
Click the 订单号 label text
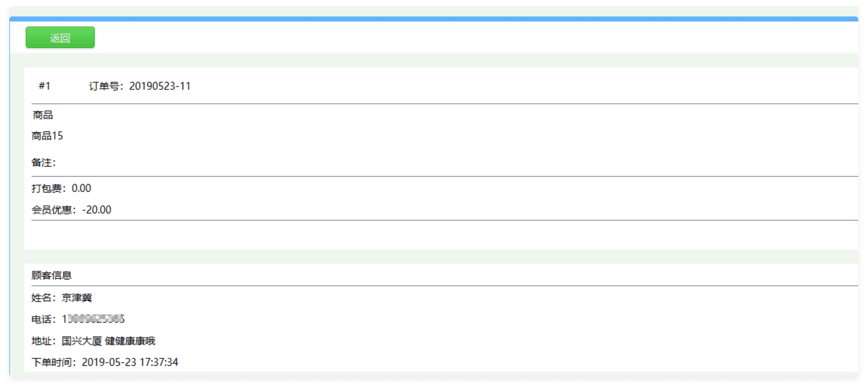[x=104, y=86]
